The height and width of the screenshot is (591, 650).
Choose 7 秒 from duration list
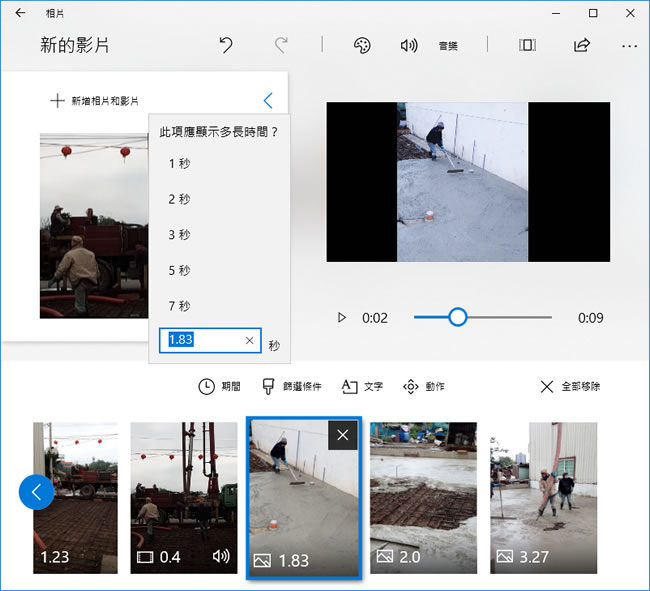tap(179, 306)
